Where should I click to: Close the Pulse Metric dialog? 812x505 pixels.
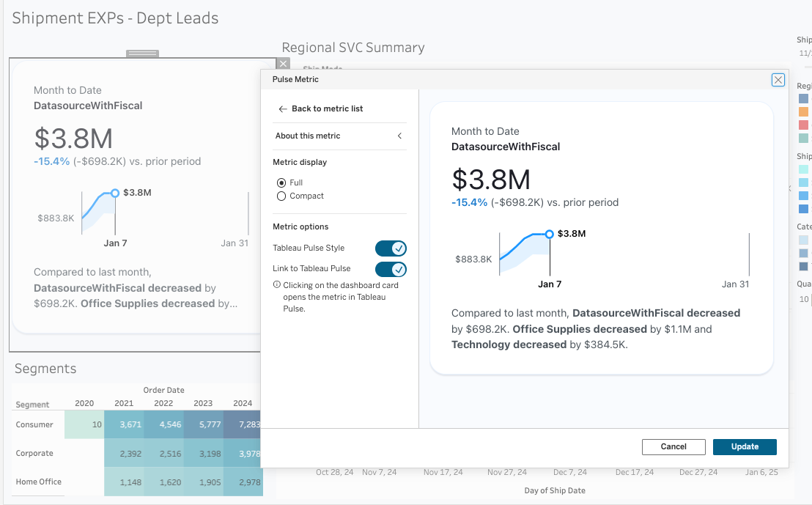click(778, 80)
